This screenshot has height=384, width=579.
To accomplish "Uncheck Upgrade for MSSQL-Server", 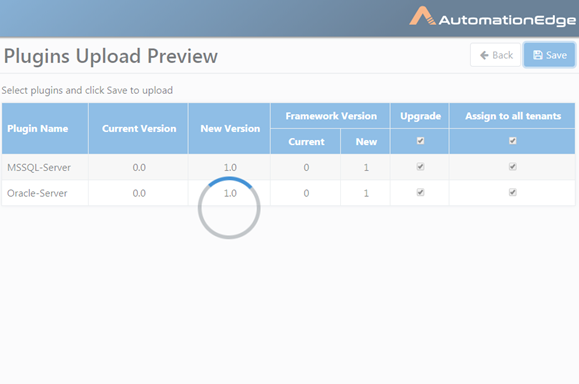I will (x=420, y=167).
